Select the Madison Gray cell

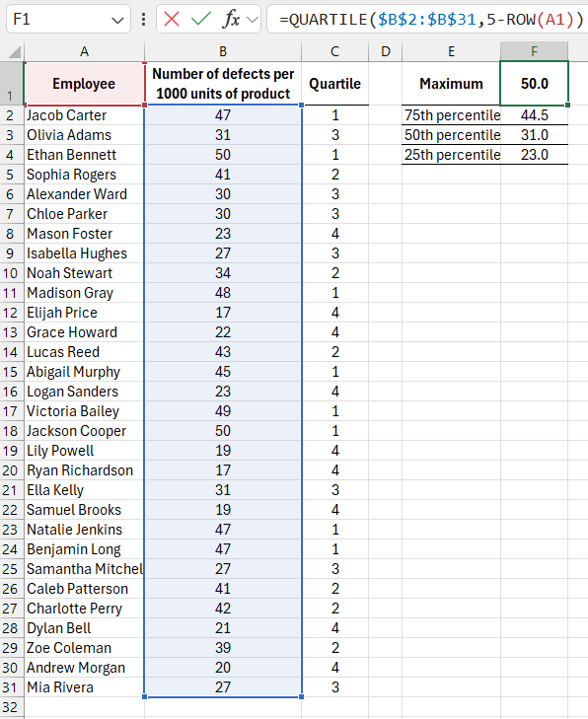(84, 293)
